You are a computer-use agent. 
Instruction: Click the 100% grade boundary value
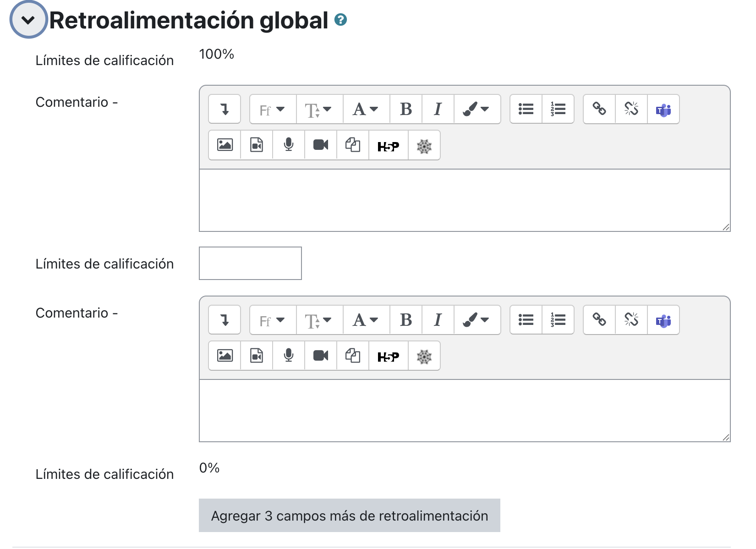point(216,54)
